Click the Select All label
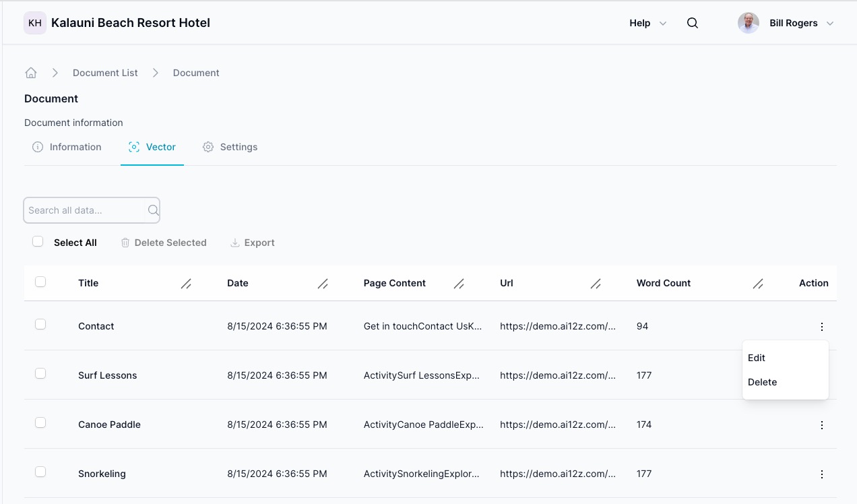This screenshot has height=504, width=857. (75, 243)
